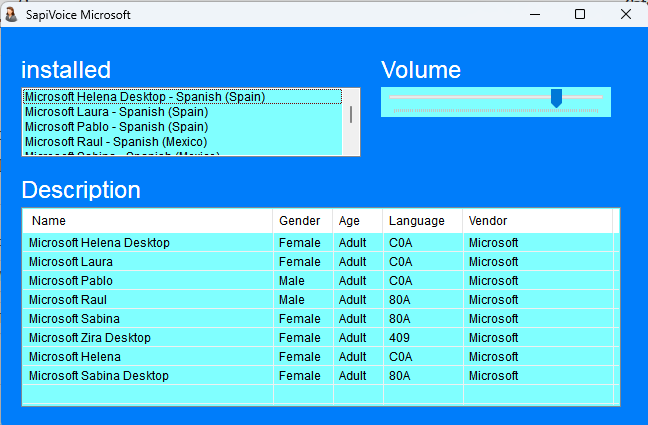Image resolution: width=648 pixels, height=425 pixels.
Task: Select Microsoft Helena Desktop - Spanish (Spain) voice
Action: coord(182,97)
